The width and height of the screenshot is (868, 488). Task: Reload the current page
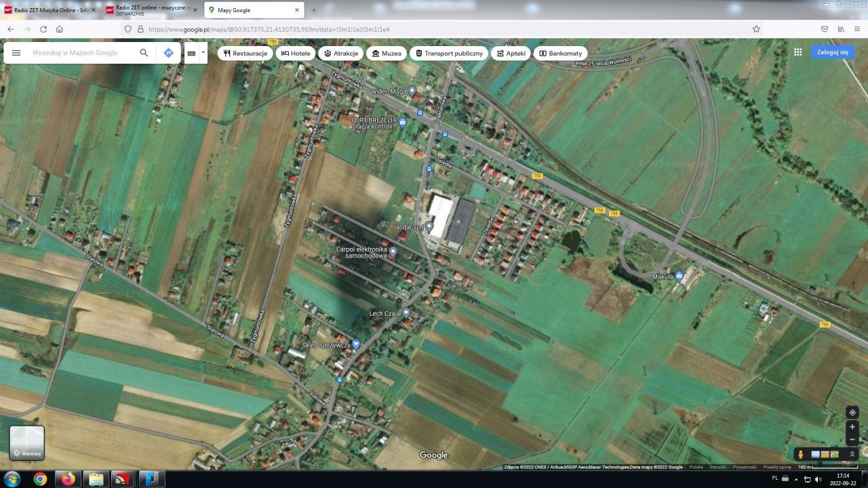[x=43, y=29]
